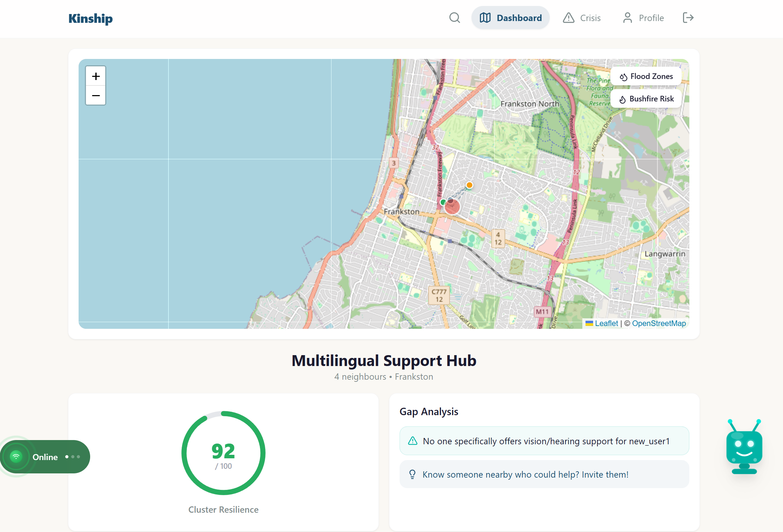Click the search magnifier icon

click(x=455, y=18)
